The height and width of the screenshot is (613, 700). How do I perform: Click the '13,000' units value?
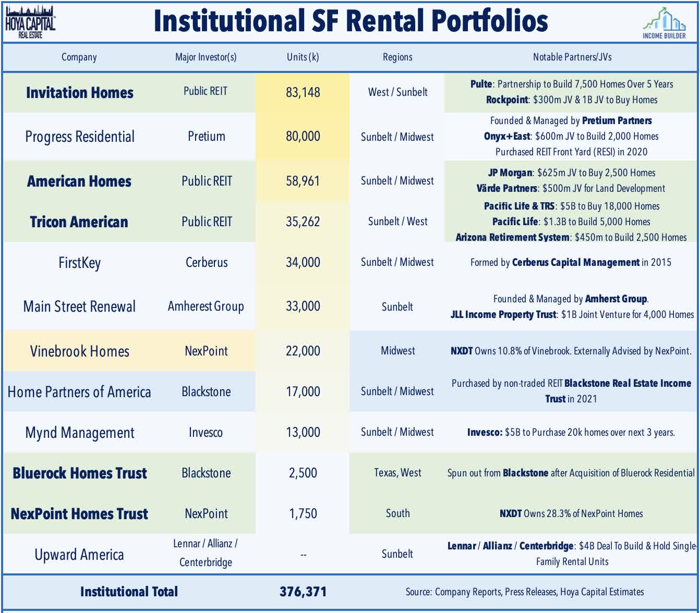click(x=303, y=432)
